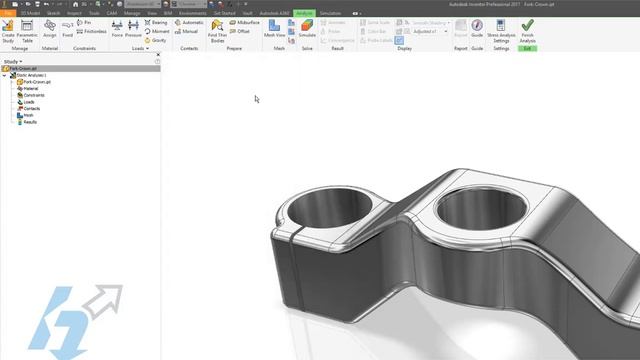
Task: Switch to the Tools tab
Action: [x=94, y=13]
